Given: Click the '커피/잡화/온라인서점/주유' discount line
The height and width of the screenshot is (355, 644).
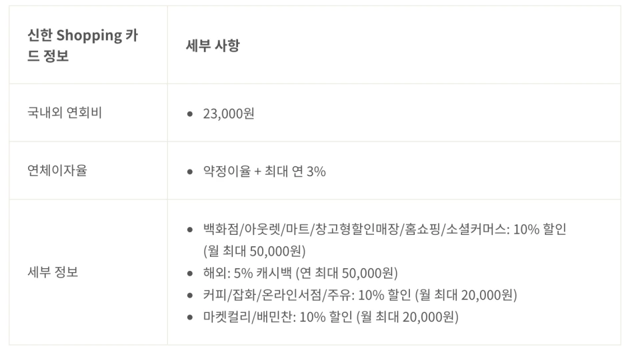Looking at the screenshot, I should pos(360,294).
